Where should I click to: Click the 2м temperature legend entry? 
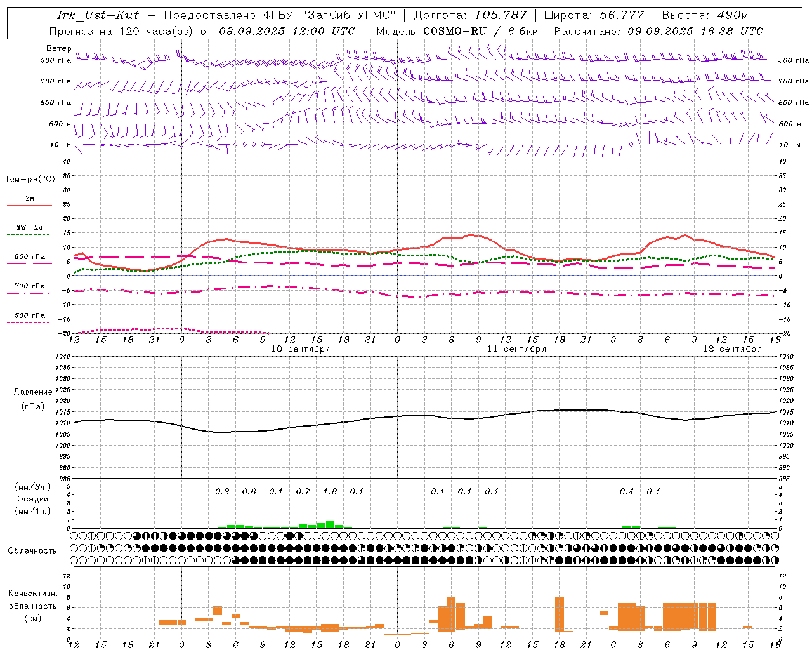pyautogui.click(x=30, y=199)
